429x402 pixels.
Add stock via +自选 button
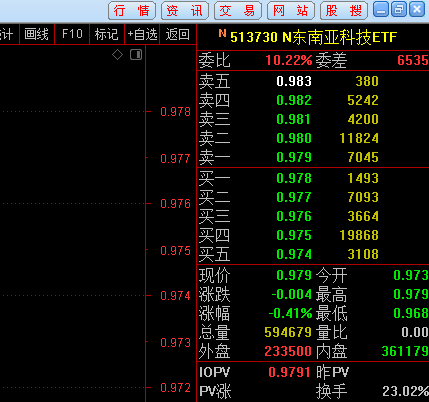click(x=142, y=34)
